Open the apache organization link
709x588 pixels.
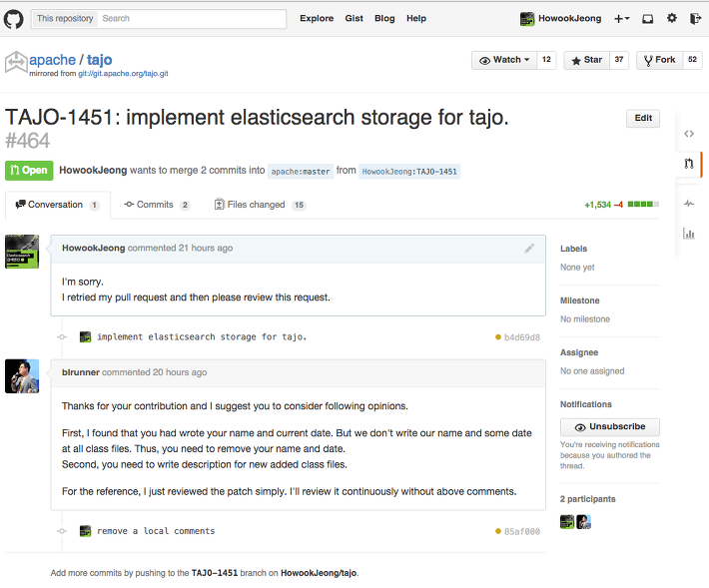[x=53, y=60]
